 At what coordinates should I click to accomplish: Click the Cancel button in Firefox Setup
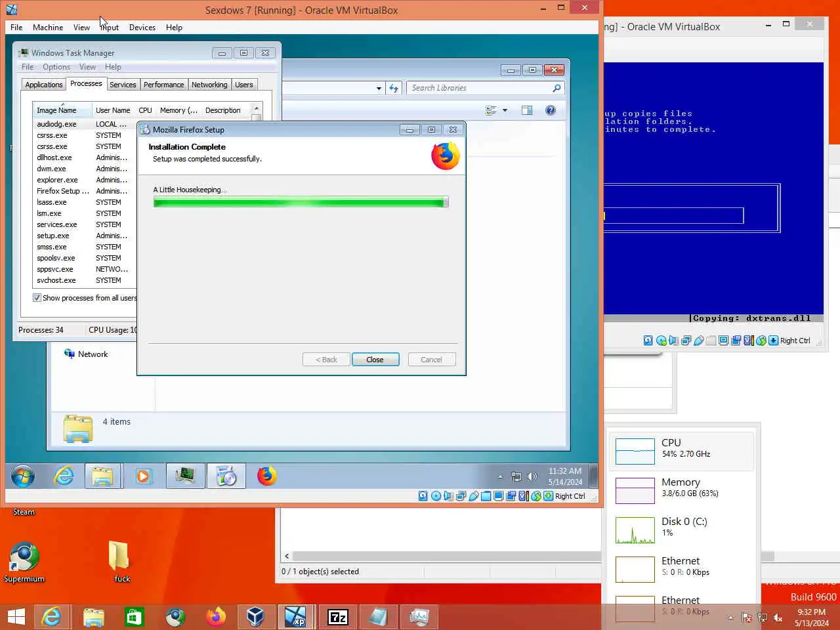coord(431,360)
